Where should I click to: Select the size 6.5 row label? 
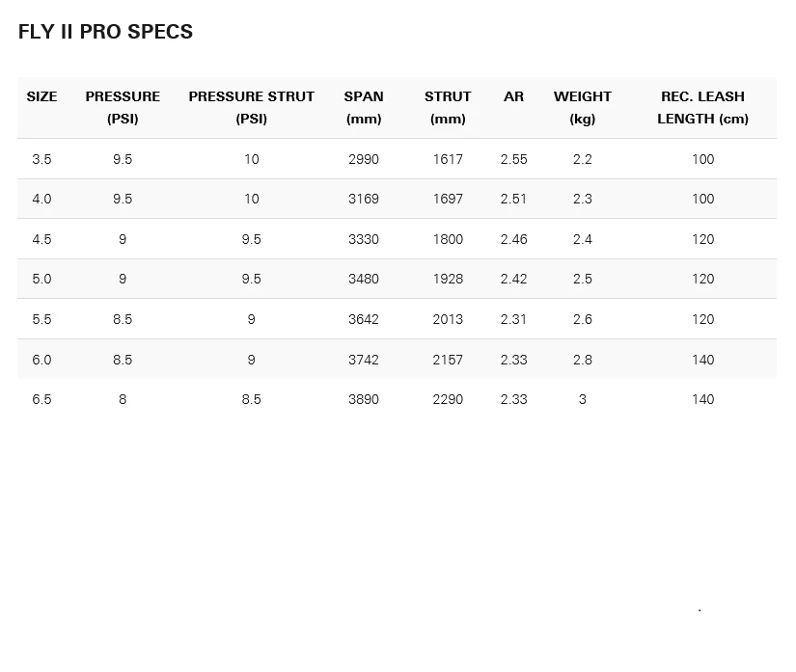[41, 399]
